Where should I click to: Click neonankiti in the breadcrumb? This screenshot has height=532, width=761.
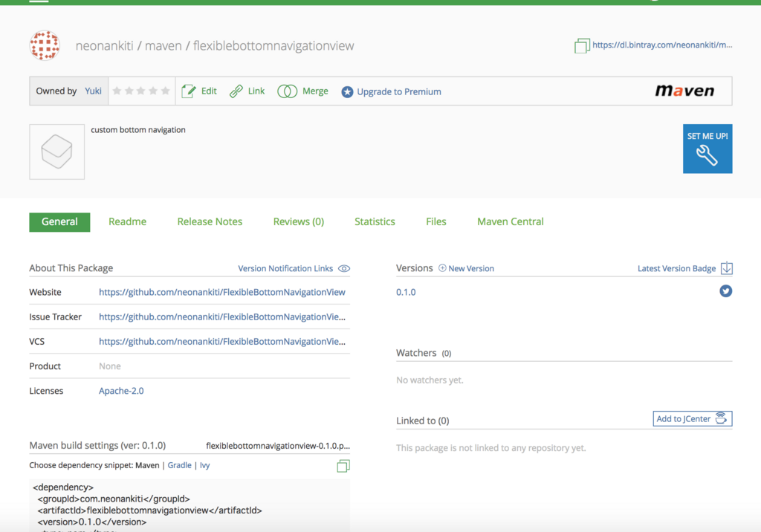[104, 45]
